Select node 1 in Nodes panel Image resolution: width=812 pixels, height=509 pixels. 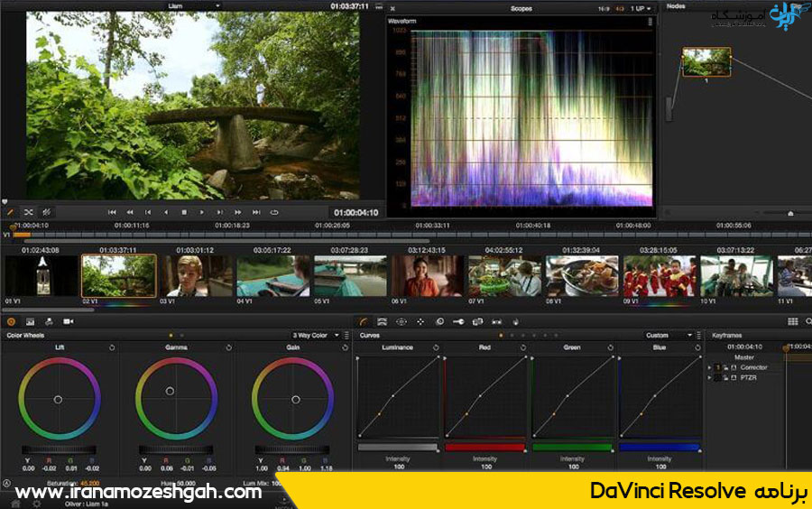point(706,62)
